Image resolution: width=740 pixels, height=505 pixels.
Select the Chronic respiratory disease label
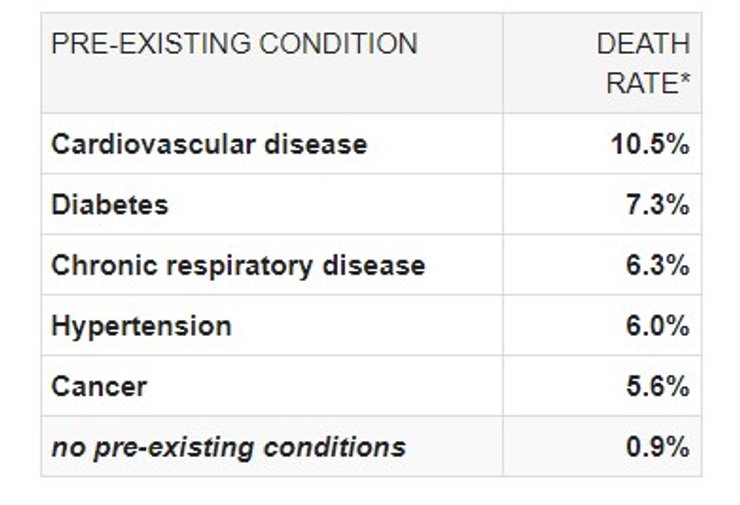(x=238, y=266)
